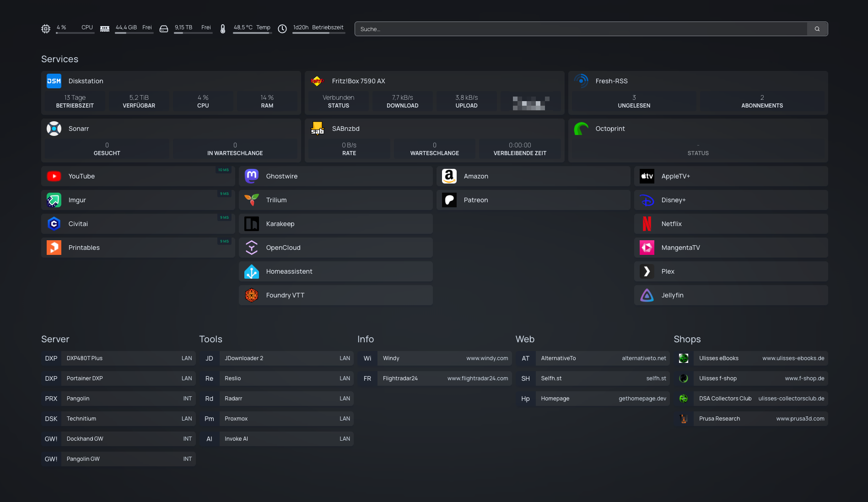Open the Flightradar24 bookmark
The height and width of the screenshot is (502, 868).
[x=435, y=378]
